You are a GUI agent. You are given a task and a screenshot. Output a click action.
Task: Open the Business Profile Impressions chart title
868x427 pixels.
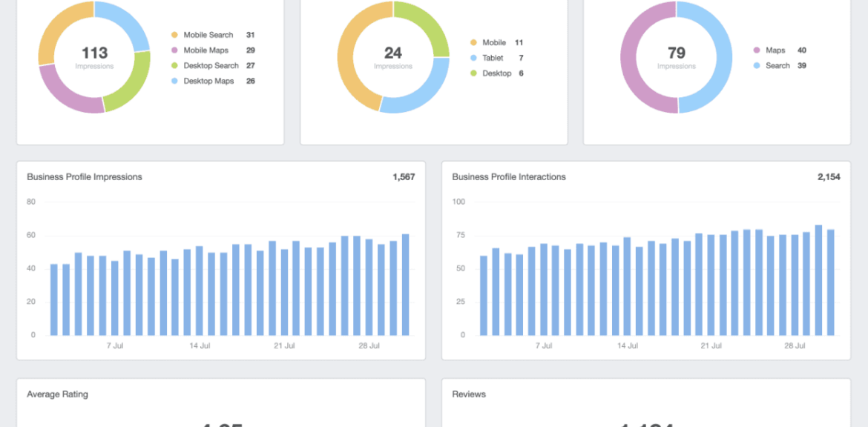(85, 177)
